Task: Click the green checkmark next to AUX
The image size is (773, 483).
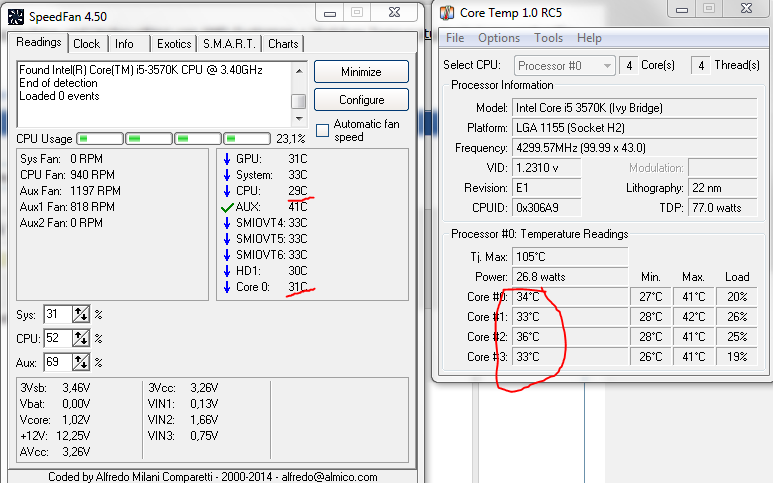Action: tap(227, 207)
